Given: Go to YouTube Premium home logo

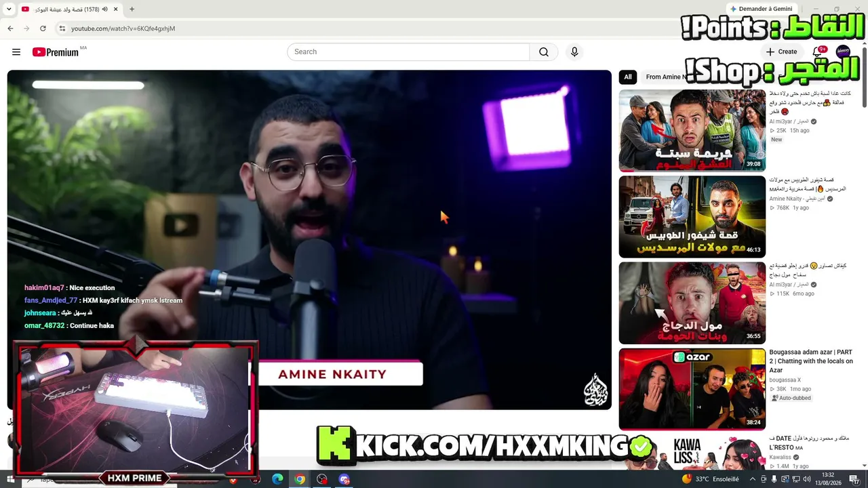Looking at the screenshot, I should point(56,52).
